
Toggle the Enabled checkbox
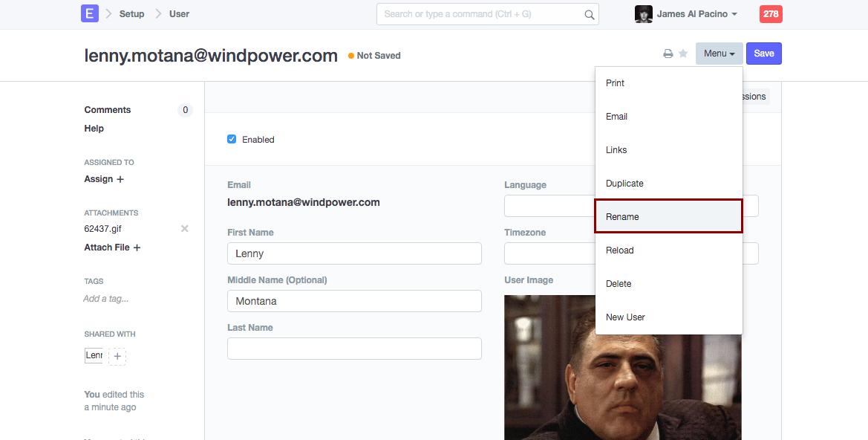click(232, 139)
